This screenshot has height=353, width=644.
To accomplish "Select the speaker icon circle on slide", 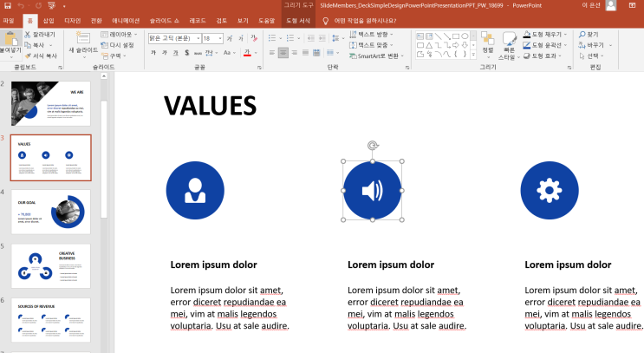I will click(x=372, y=190).
